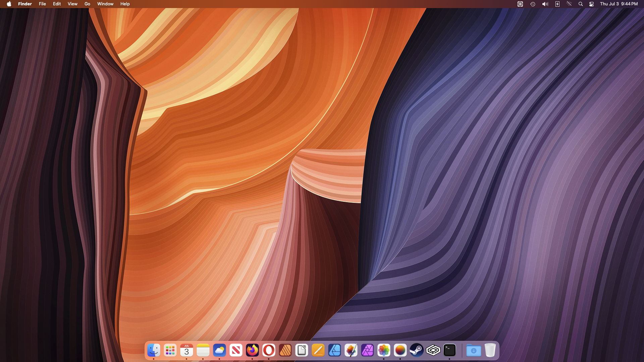Launch Affinity Photo from the Dock

[x=367, y=351]
